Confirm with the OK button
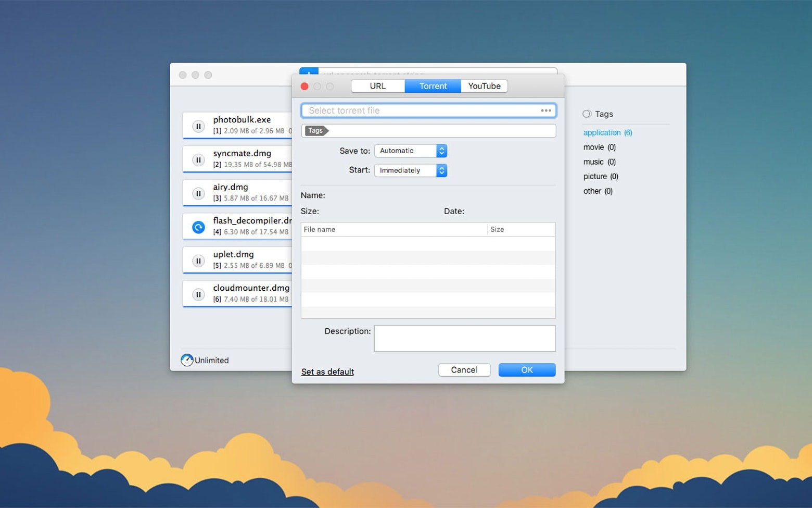This screenshot has height=508, width=812. [x=527, y=369]
